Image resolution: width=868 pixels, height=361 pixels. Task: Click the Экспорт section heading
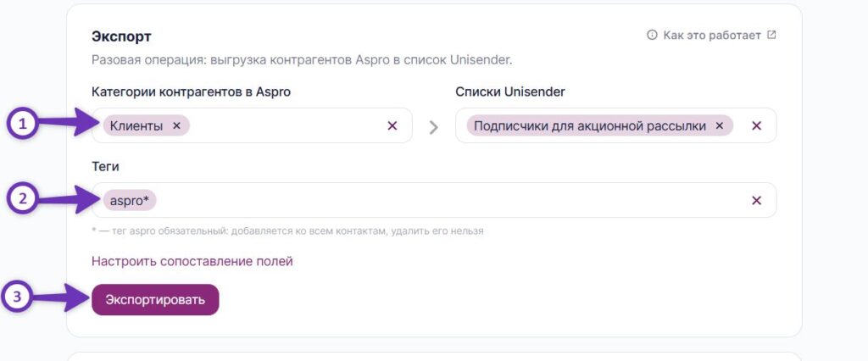click(x=121, y=36)
